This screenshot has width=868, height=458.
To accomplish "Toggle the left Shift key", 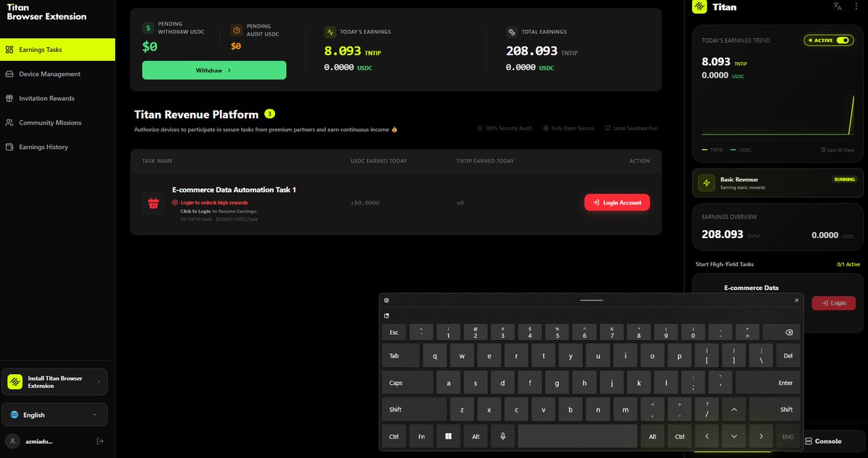I will (x=414, y=410).
